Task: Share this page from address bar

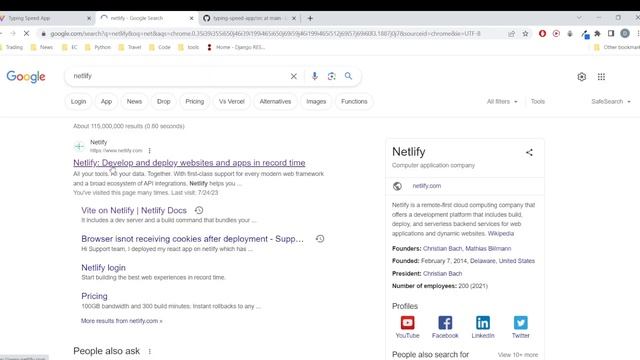Action: pos(511,34)
